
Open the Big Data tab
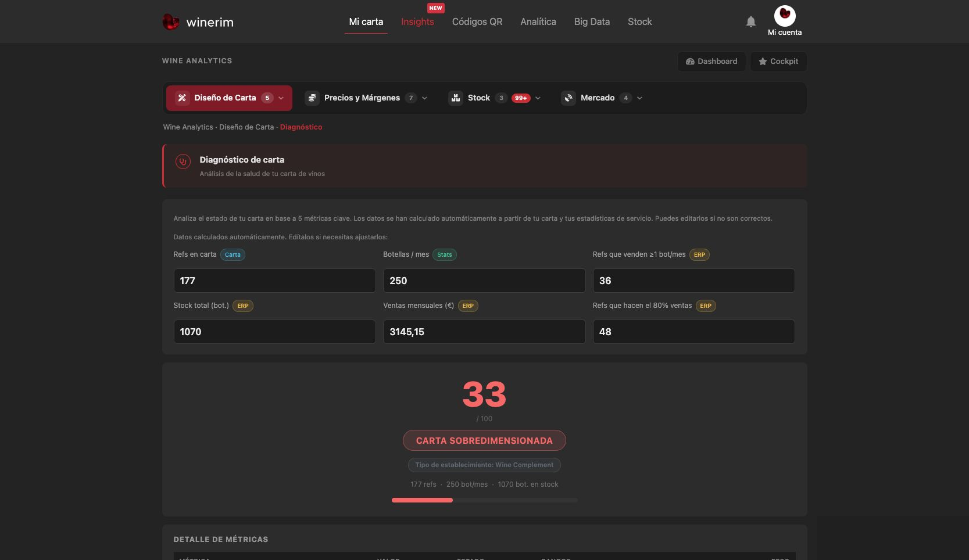[592, 21]
